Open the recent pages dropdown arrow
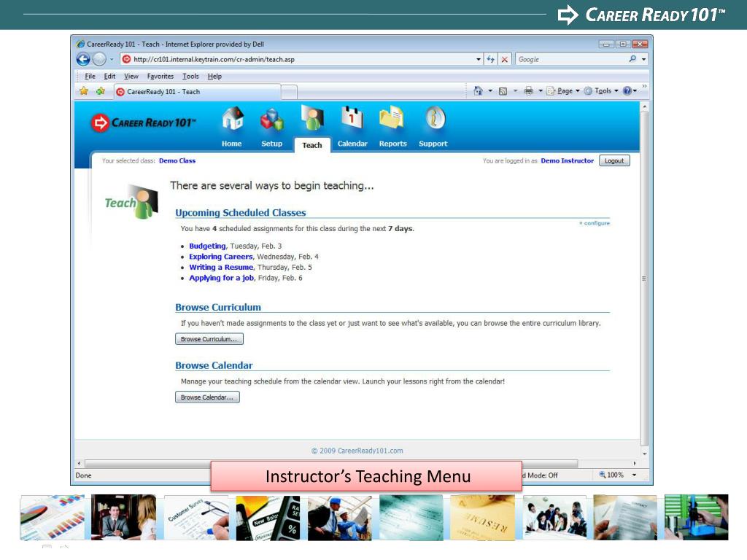The height and width of the screenshot is (560, 747). point(112,60)
